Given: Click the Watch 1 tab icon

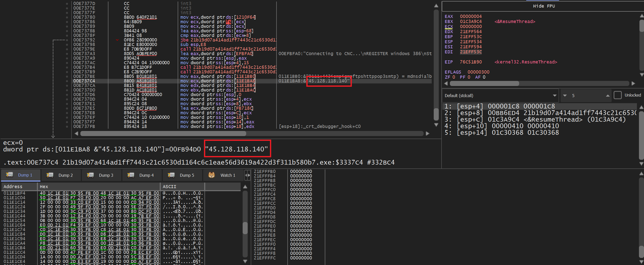Looking at the screenshot, I should pos(212,175).
